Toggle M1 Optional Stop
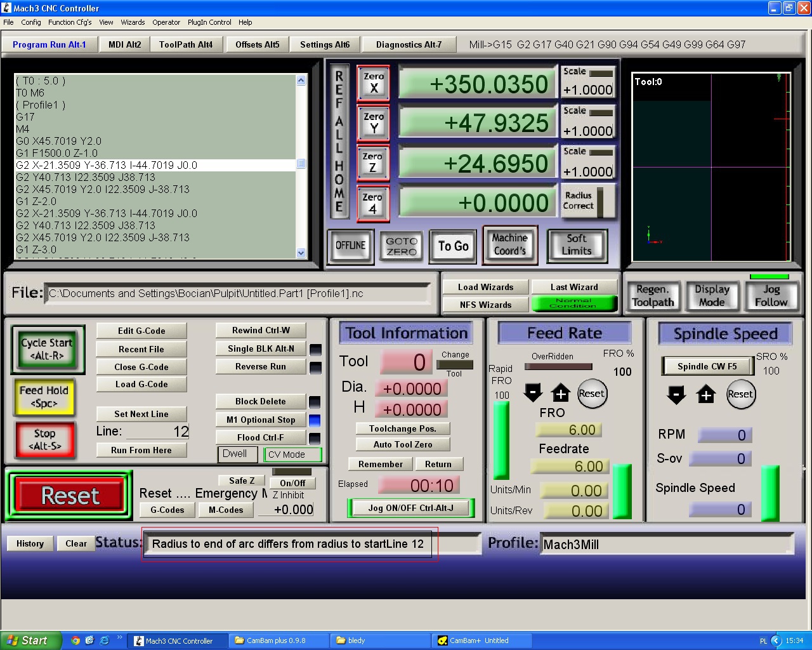Screen dimensions: 812x650 pyautogui.click(x=261, y=420)
